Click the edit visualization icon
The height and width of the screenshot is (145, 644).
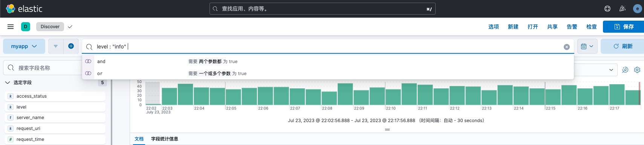click(625, 70)
